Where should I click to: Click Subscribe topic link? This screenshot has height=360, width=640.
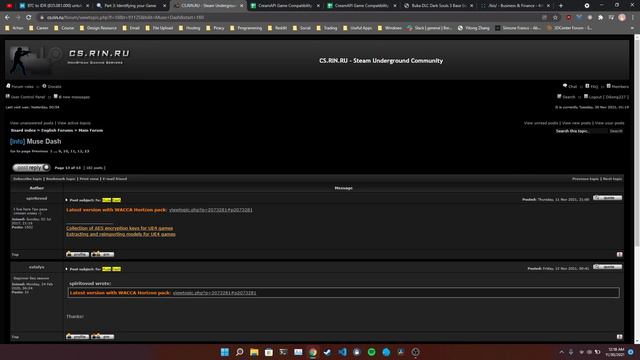[27, 179]
